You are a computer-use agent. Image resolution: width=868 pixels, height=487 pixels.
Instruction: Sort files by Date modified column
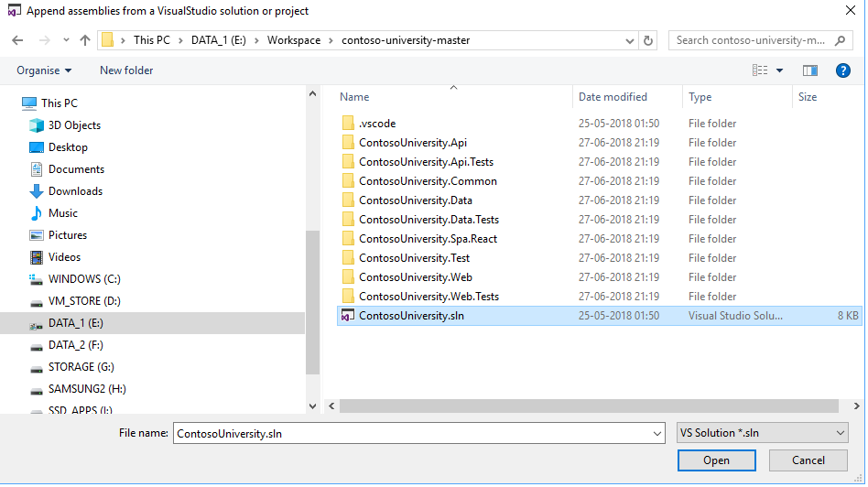pyautogui.click(x=613, y=97)
